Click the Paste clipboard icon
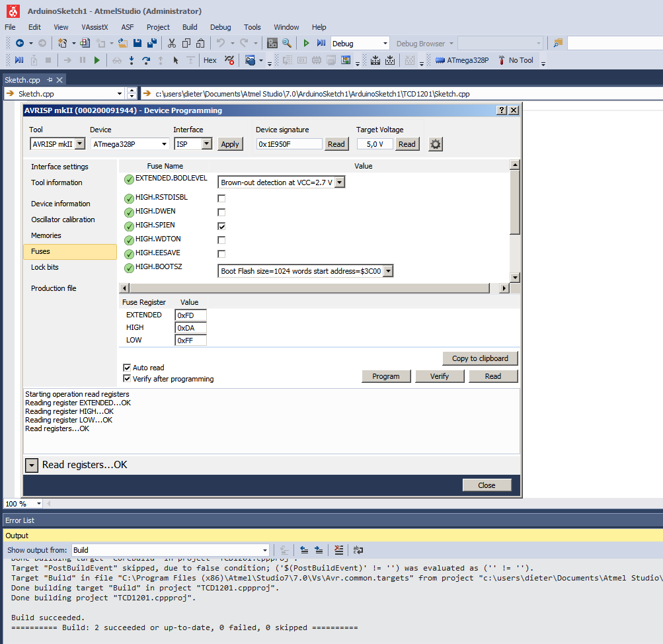Screen dimensions: 663x644 200,43
